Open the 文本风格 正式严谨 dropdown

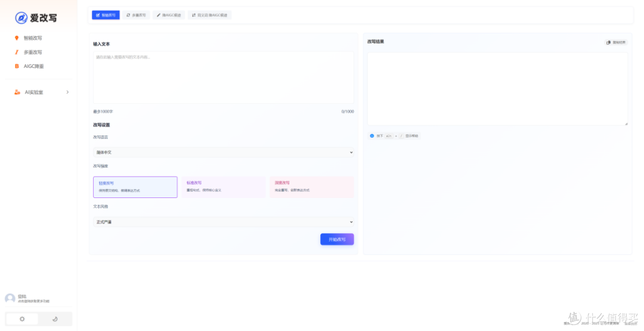pyautogui.click(x=224, y=222)
